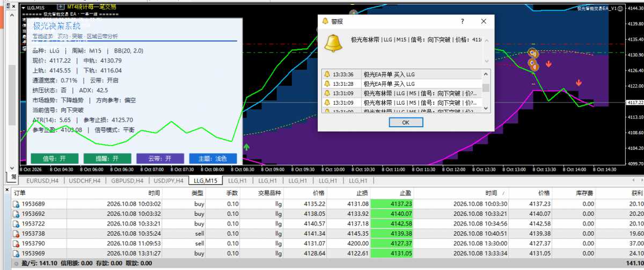Click the 盈/亏: 141.10 summary row
The width and height of the screenshot is (644, 270).
327,264
